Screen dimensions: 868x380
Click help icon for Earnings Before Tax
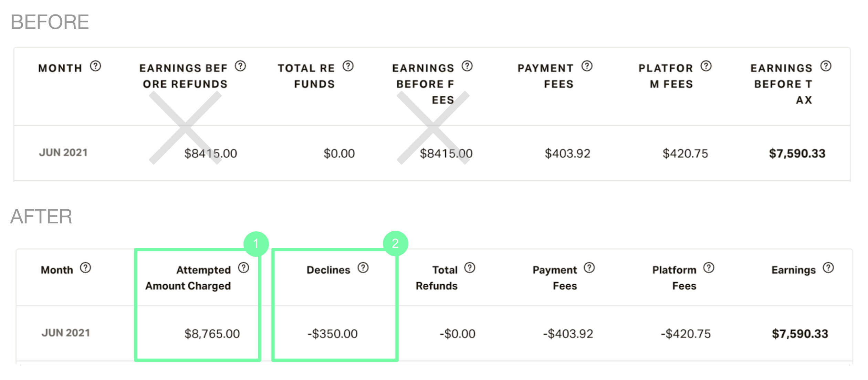click(x=826, y=66)
